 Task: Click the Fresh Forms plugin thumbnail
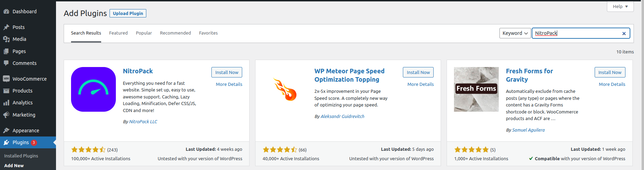pyautogui.click(x=476, y=89)
